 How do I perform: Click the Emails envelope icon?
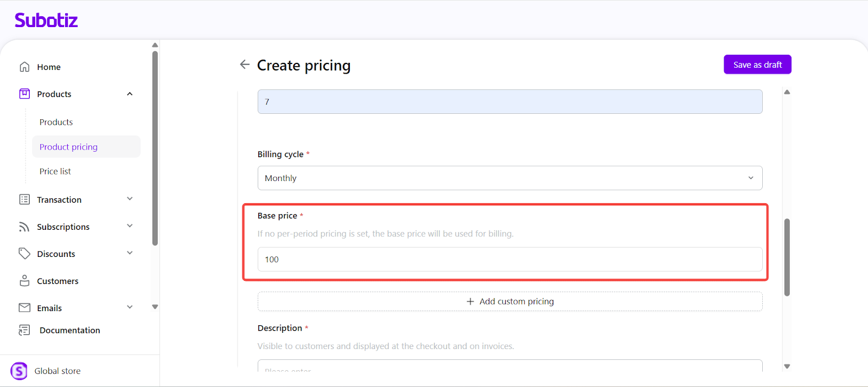pyautogui.click(x=24, y=308)
